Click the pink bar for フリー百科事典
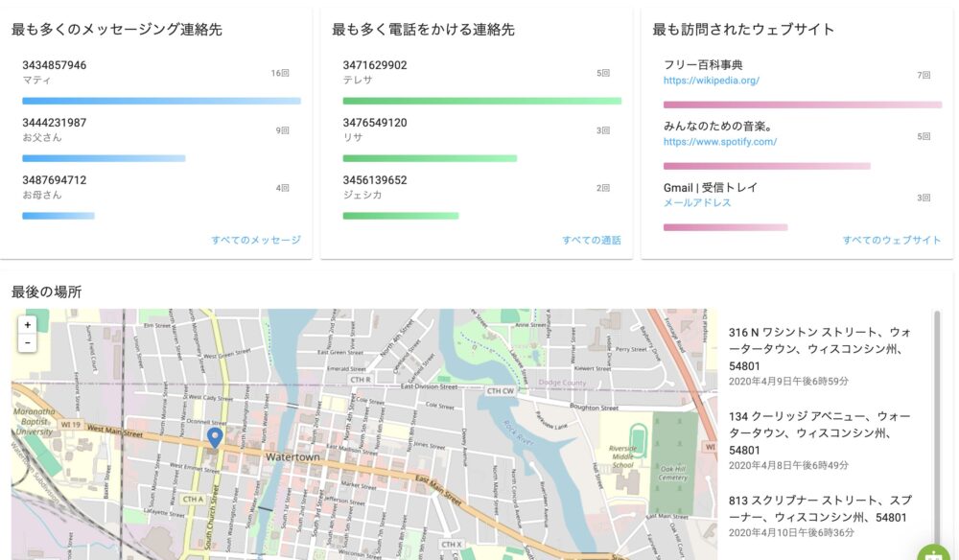 [x=803, y=105]
